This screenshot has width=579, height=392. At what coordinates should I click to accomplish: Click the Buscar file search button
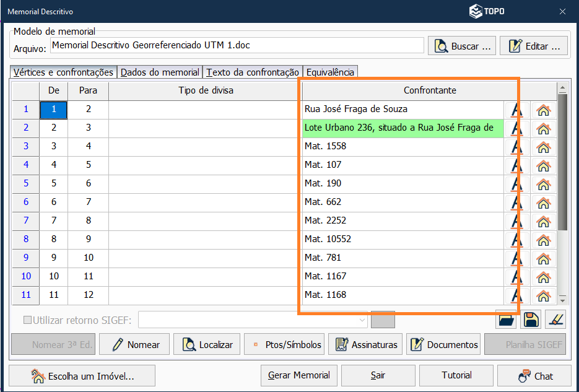pyautogui.click(x=461, y=46)
